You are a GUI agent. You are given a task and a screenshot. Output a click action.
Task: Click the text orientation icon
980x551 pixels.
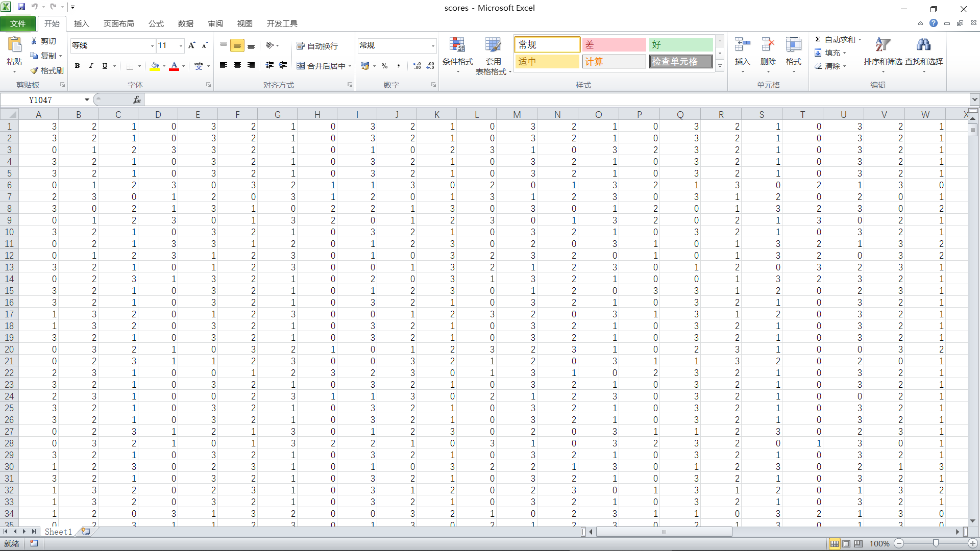[x=270, y=45]
